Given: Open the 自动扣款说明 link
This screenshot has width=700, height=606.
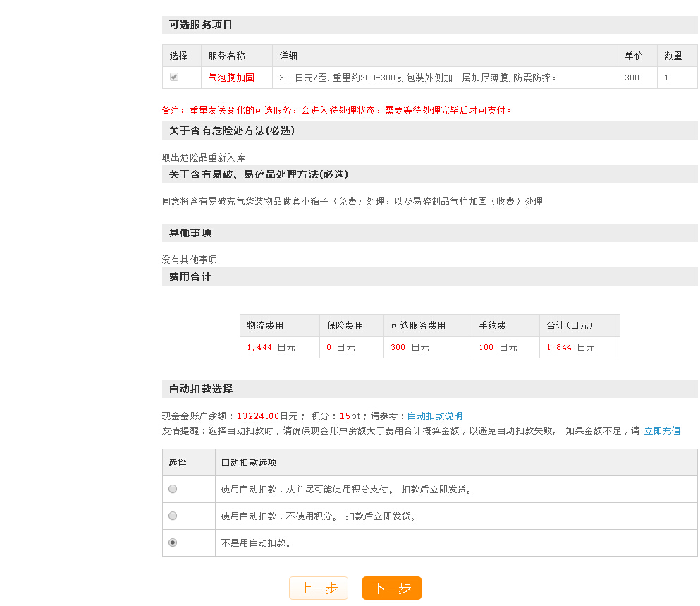Looking at the screenshot, I should click(x=435, y=416).
